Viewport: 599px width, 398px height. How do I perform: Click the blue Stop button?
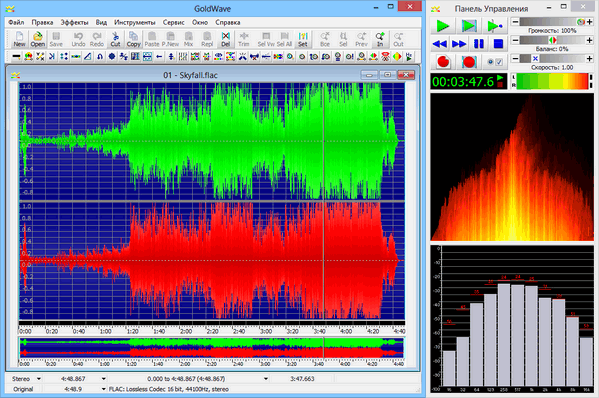coord(498,44)
